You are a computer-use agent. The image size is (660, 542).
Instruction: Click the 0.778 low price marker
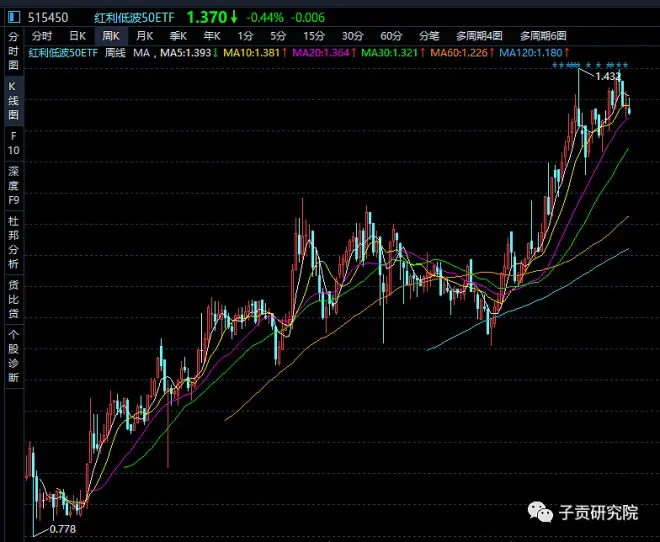(62, 528)
